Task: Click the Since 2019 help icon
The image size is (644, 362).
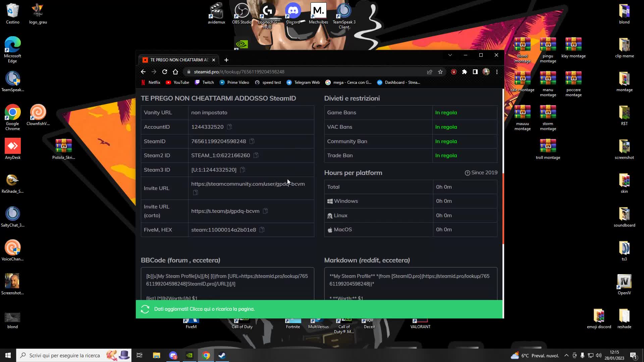Action: pyautogui.click(x=467, y=173)
